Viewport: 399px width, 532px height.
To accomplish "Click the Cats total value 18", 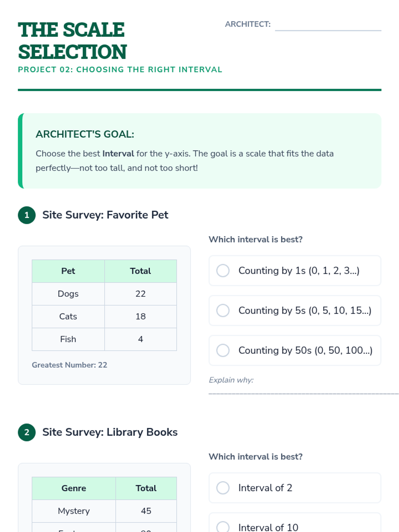I will (x=140, y=316).
